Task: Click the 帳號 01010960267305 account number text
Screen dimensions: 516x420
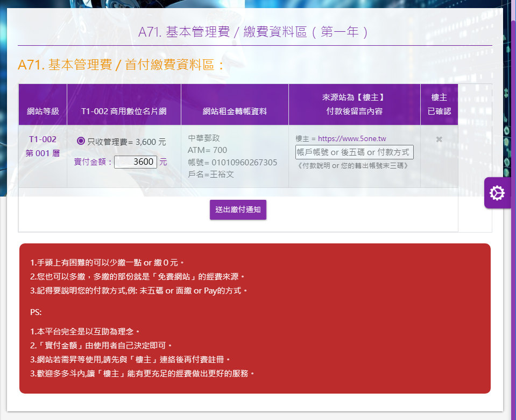Action: tap(232, 163)
